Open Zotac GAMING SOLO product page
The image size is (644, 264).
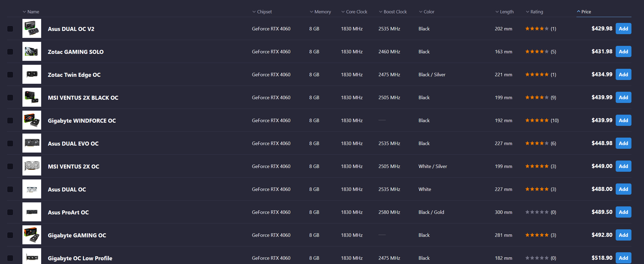[76, 52]
